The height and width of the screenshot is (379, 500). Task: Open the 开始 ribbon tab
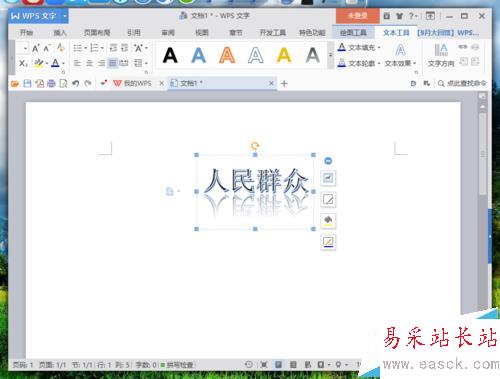pyautogui.click(x=26, y=33)
